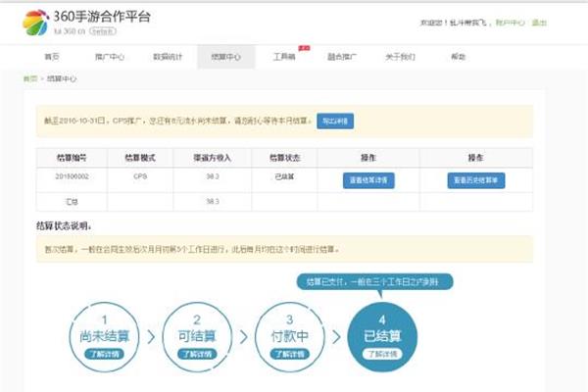Click the 查看结算详情 button
Screen dimensions: 588x392
[x=368, y=180]
